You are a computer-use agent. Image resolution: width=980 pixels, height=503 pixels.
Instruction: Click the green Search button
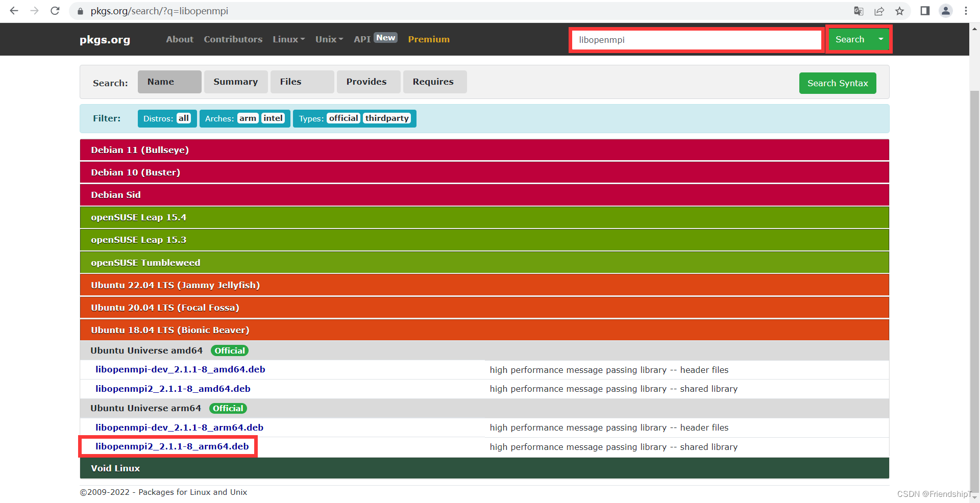tap(850, 39)
